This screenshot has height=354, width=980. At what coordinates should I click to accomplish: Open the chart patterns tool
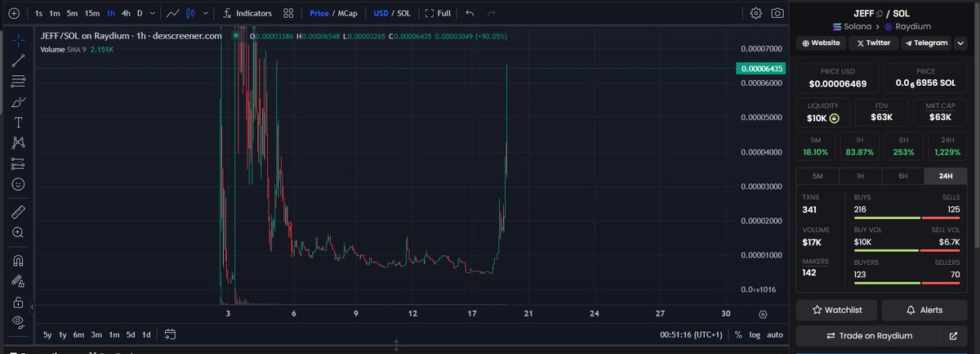tap(18, 142)
